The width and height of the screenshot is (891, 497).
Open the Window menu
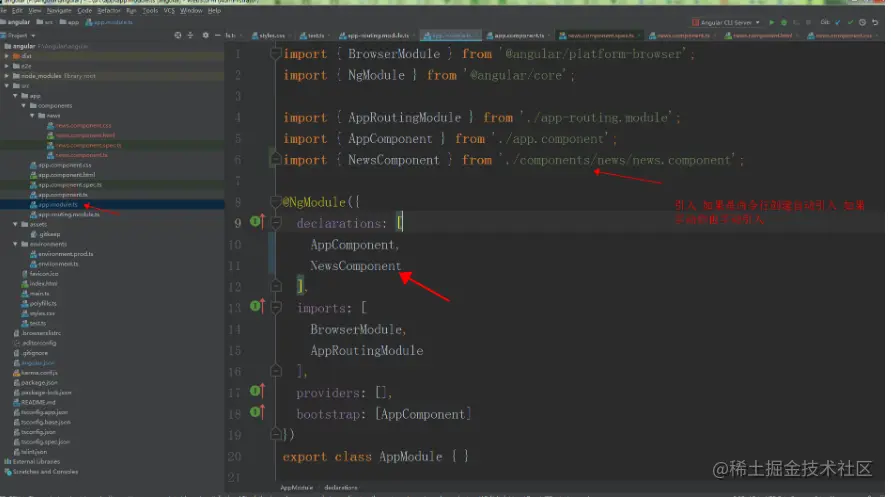(x=191, y=10)
